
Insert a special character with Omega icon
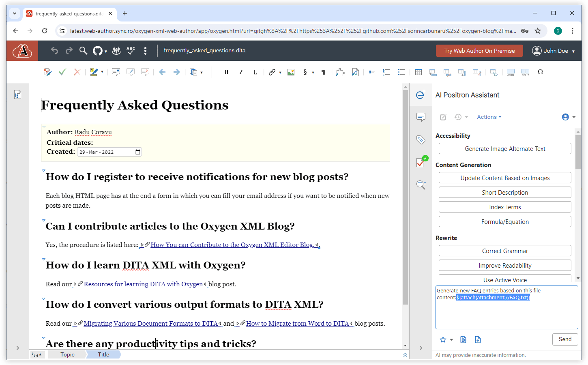(540, 72)
